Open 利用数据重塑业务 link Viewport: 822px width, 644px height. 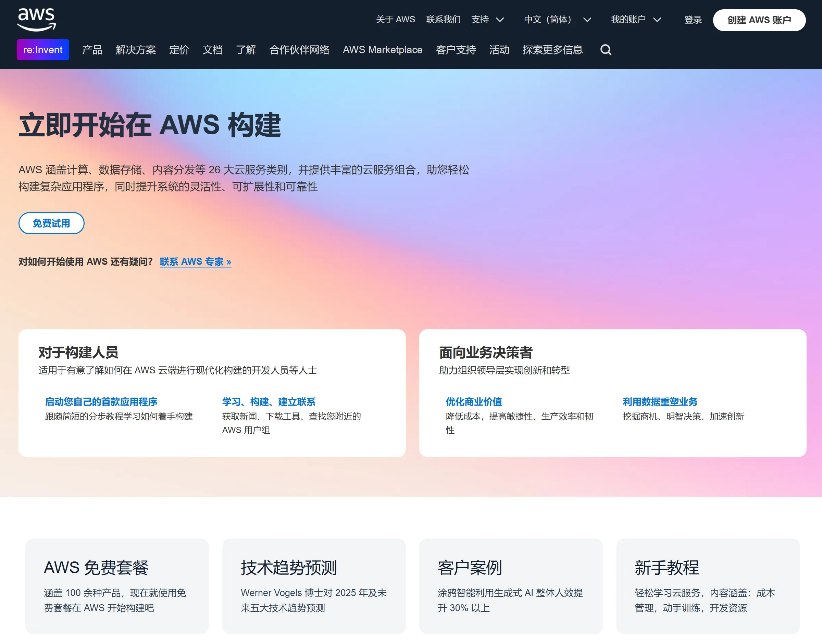[660, 401]
